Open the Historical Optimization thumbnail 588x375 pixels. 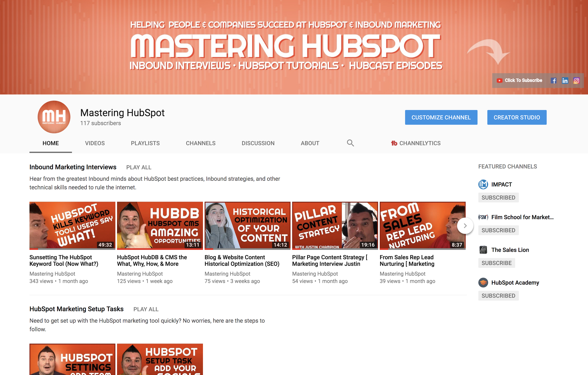247,226
